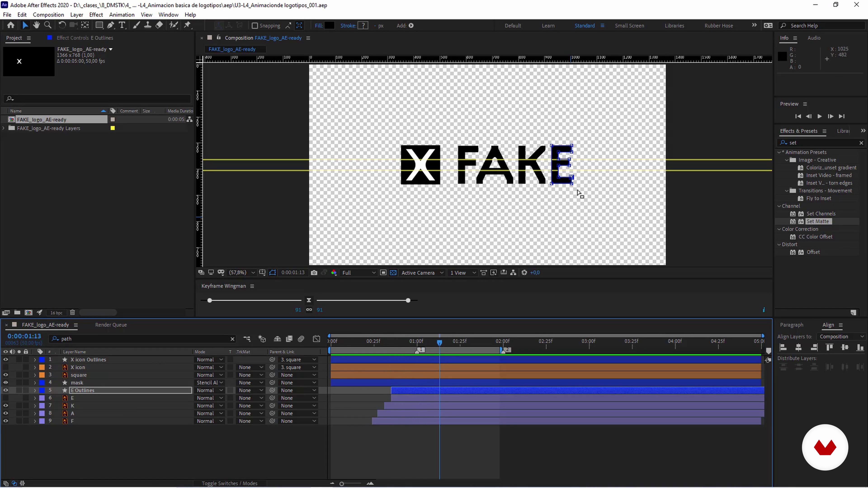
Task: Enable the Snapping checkbox
Action: [255, 26]
